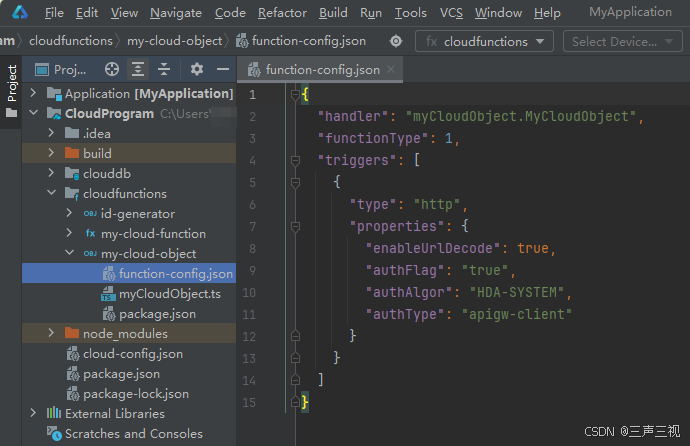This screenshot has height=446, width=690.
Task: Collapse the CloudProgram node
Action: (33, 113)
